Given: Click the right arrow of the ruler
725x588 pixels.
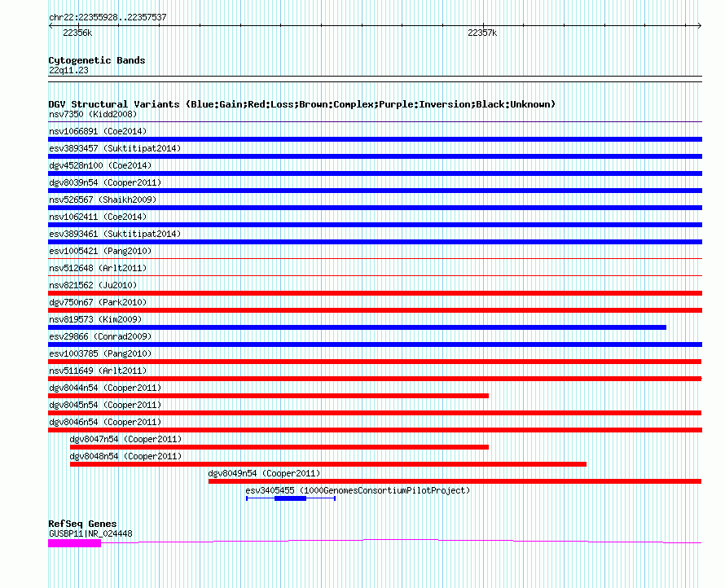Looking at the screenshot, I should coord(700,26).
